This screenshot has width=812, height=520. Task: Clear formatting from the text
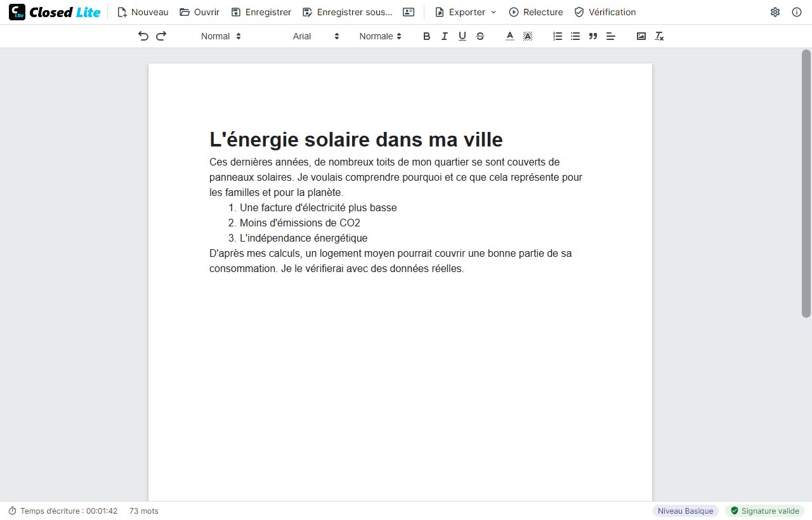(x=659, y=36)
